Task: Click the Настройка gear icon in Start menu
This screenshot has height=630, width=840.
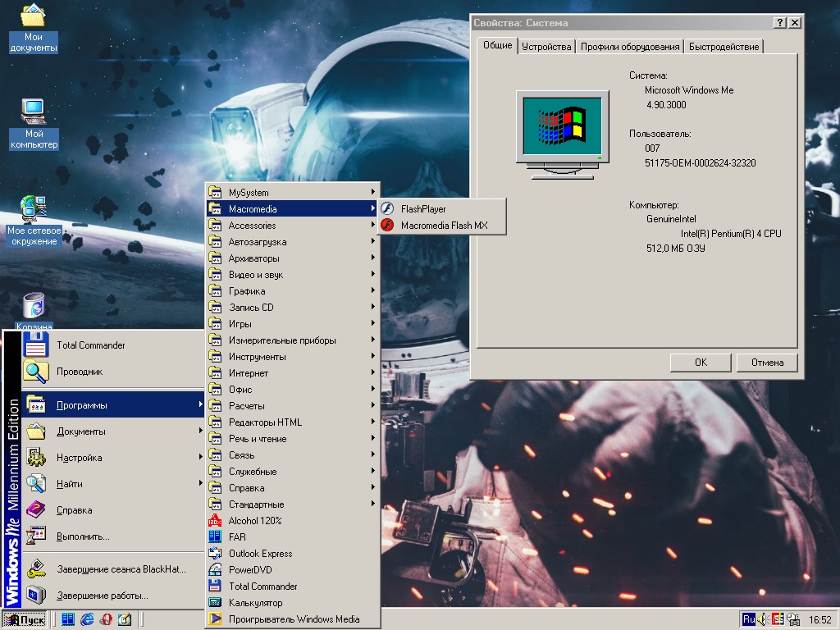Action: (x=36, y=457)
